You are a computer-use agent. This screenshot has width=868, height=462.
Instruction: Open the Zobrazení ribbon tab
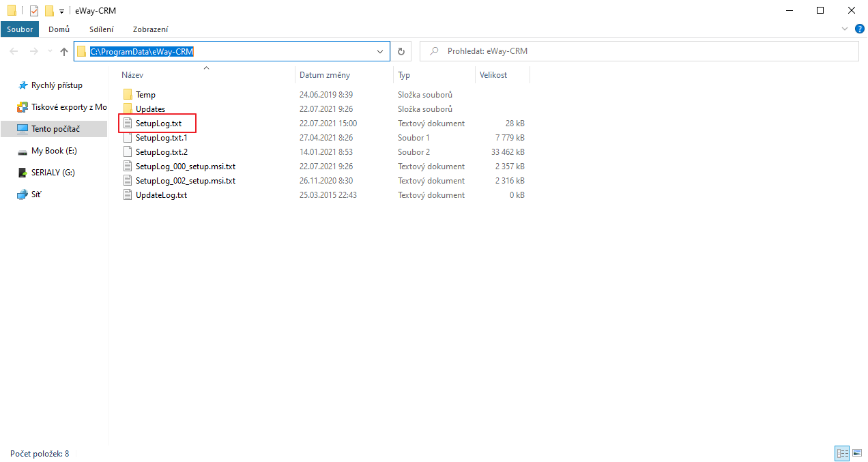pyautogui.click(x=151, y=29)
